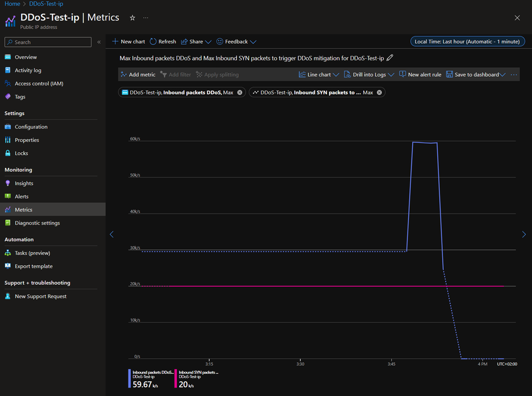Collapse the left sidebar with double chevron
Screen dimensions: 532x396
99,42
